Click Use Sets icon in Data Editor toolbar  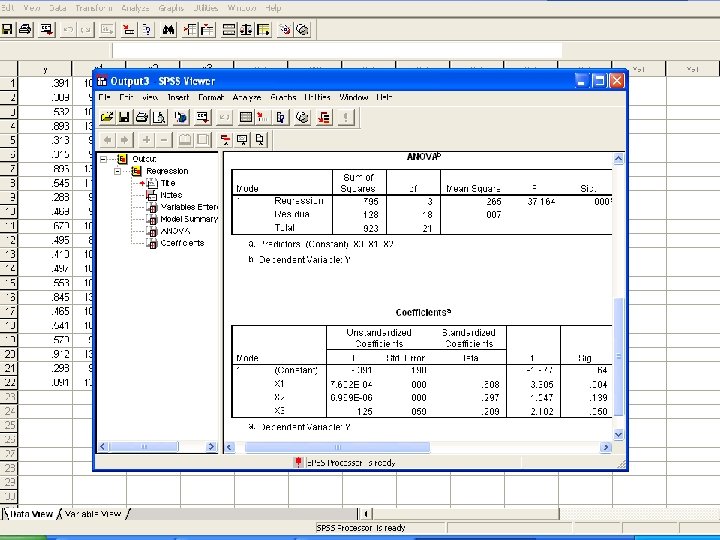pos(302,30)
